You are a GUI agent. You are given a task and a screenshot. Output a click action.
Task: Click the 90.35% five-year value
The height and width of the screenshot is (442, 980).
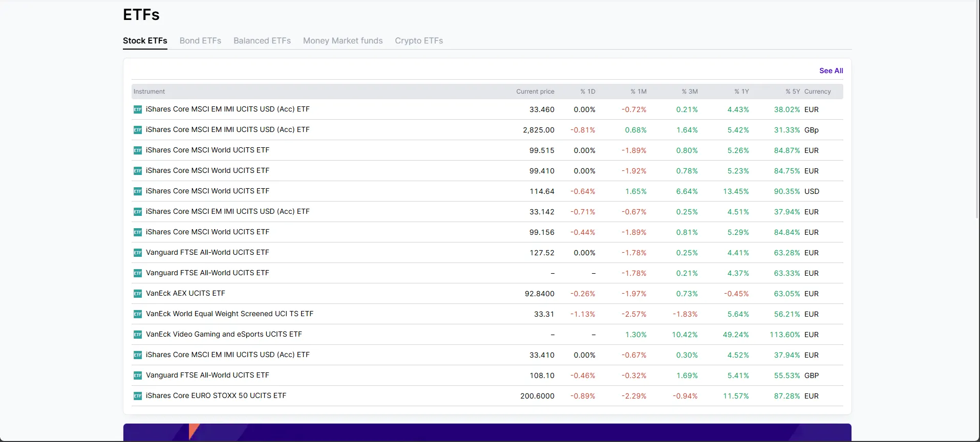click(x=787, y=191)
